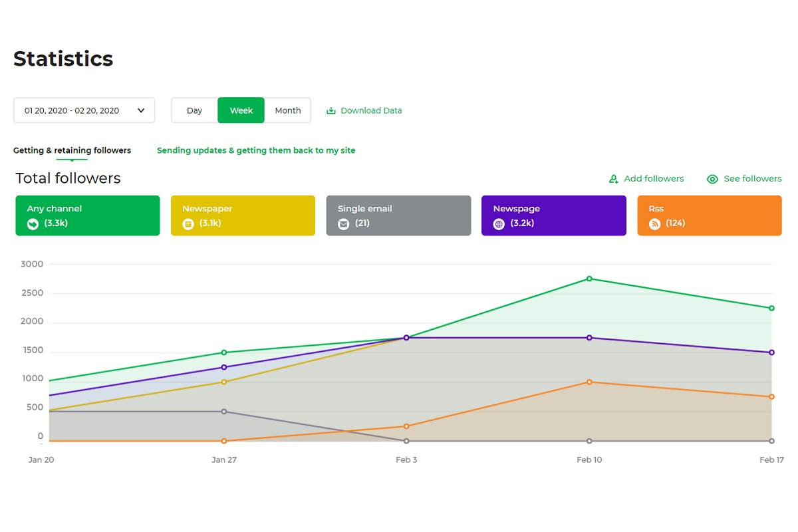This screenshot has height=532, width=798.
Task: Switch the view to Month
Action: (288, 110)
